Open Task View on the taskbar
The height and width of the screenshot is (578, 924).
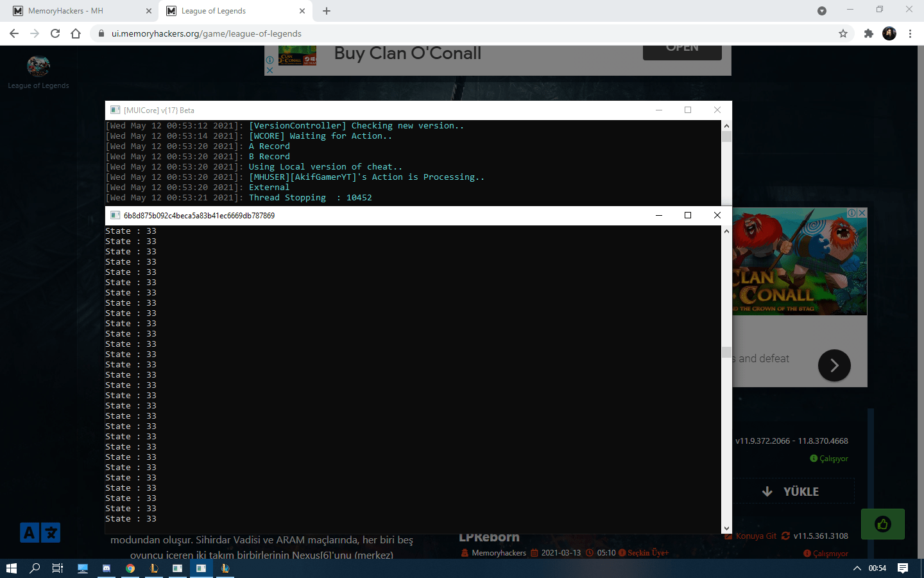pos(58,568)
